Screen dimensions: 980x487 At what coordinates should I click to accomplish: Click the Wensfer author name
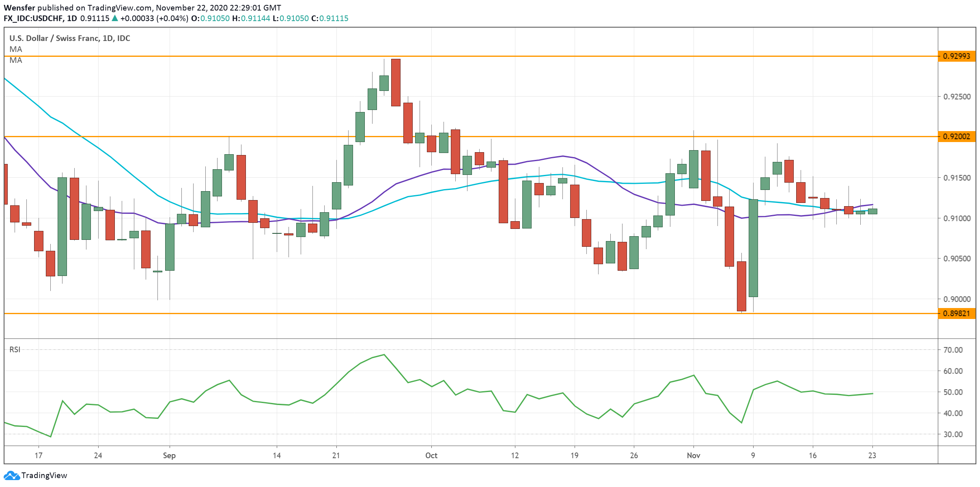[x=19, y=8]
